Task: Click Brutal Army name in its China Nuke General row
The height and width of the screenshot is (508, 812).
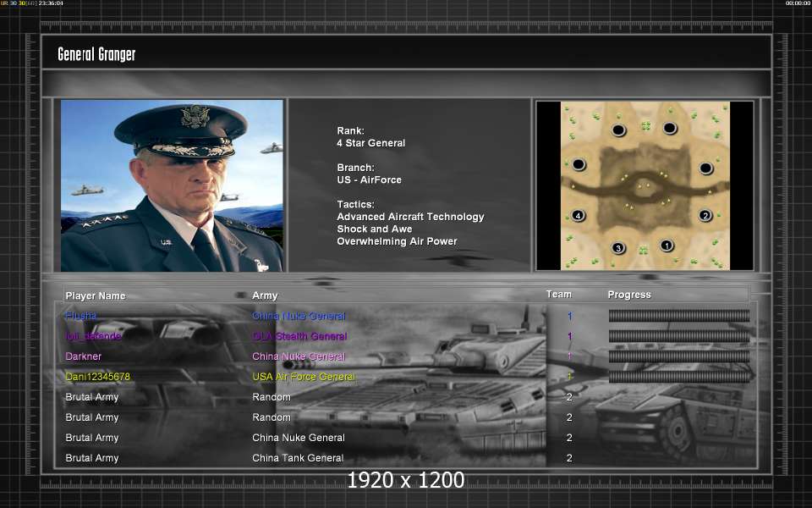Action: [x=92, y=438]
